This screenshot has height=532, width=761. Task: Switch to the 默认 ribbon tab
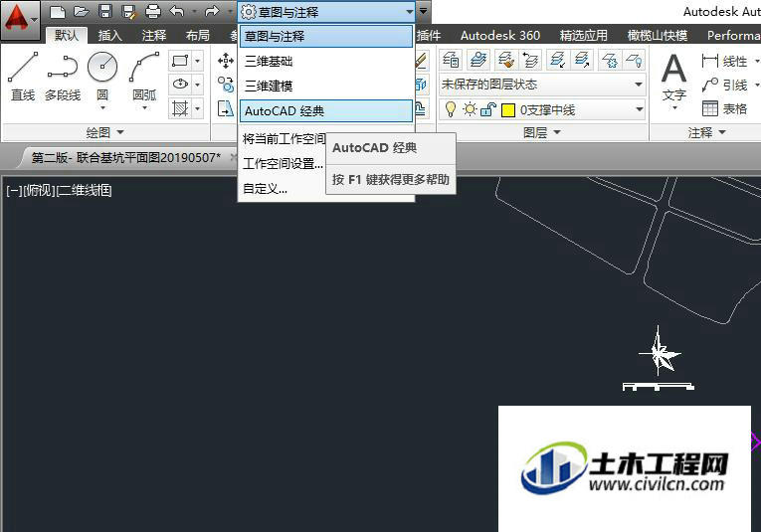[x=67, y=35]
